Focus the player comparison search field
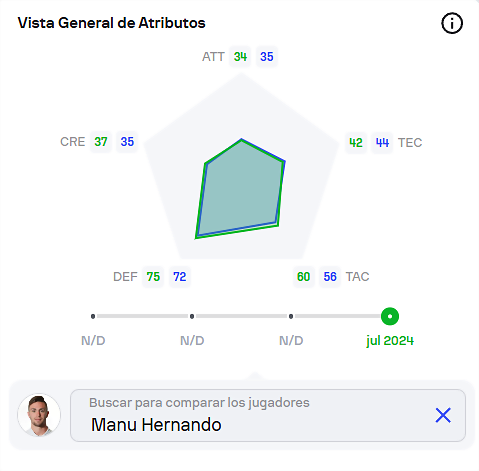Viewport: 479px width, 471px height. pyautogui.click(x=268, y=415)
